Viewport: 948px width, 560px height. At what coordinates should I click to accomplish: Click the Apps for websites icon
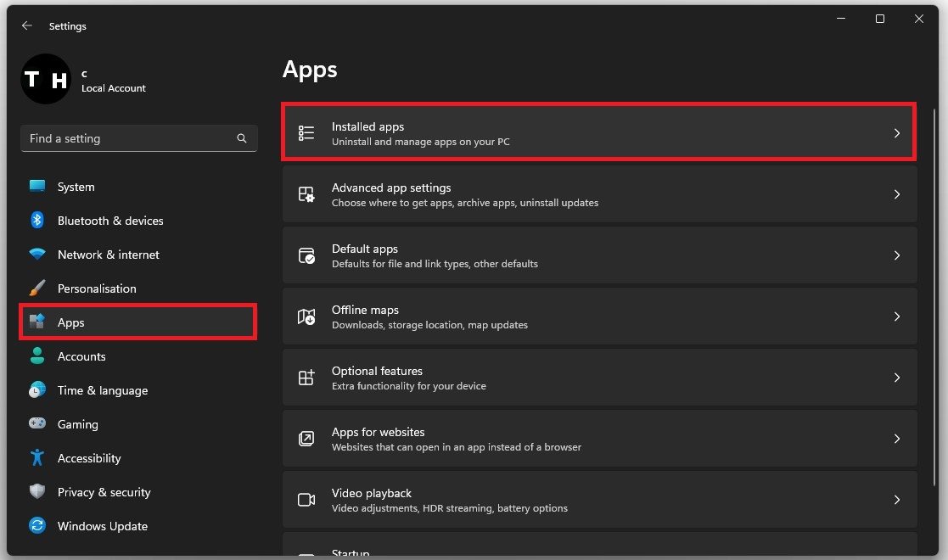[306, 439]
